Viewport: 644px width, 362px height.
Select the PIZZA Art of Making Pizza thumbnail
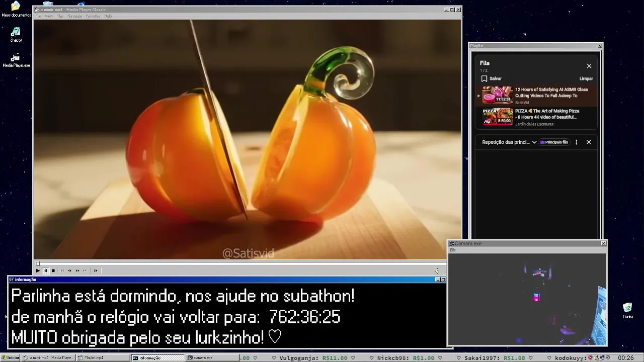tap(498, 116)
